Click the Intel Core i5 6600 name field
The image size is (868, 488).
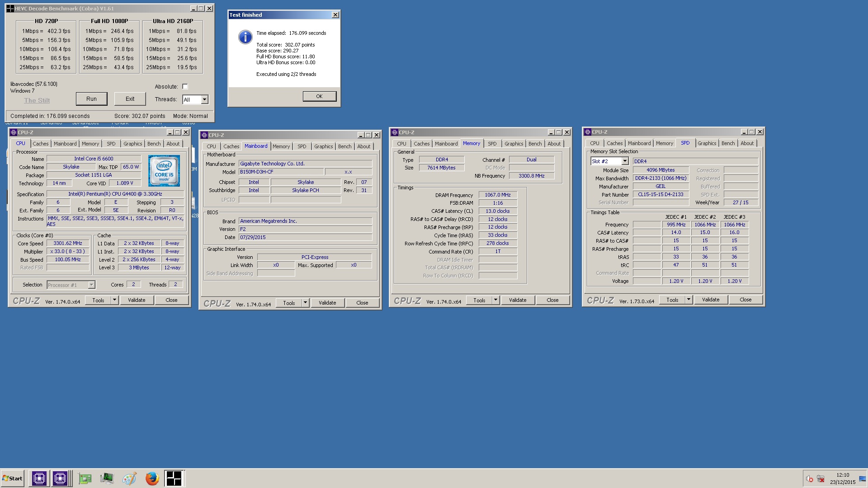pos(94,159)
